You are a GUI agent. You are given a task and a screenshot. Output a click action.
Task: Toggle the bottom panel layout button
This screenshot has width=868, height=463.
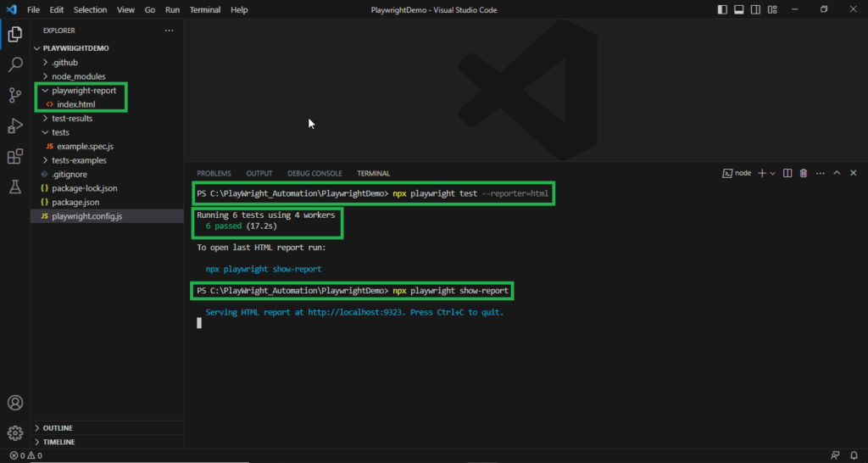[x=738, y=10]
